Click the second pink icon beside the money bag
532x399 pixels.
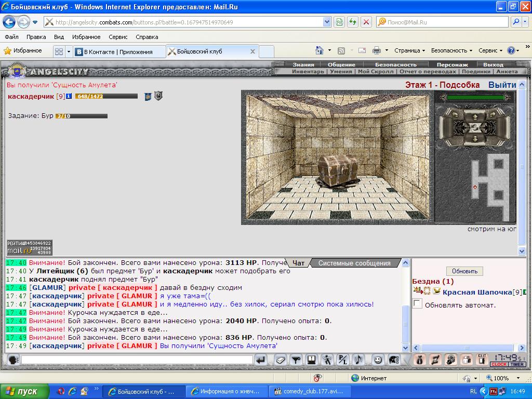tap(435, 360)
